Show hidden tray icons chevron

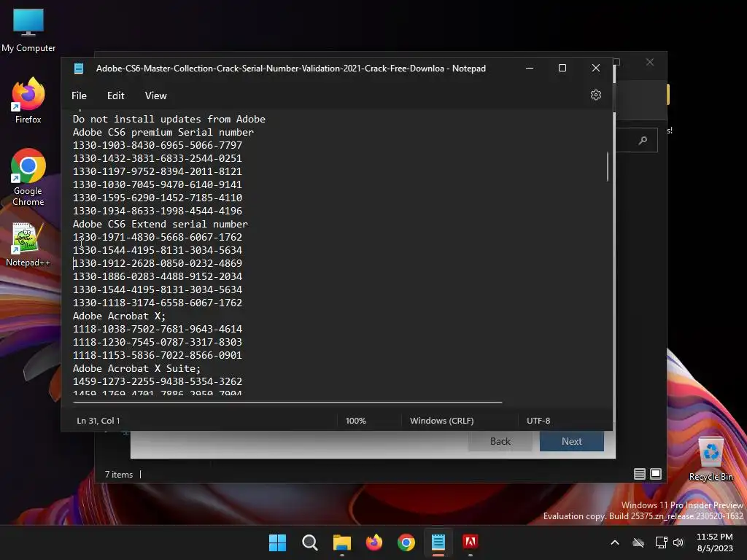tap(614, 542)
